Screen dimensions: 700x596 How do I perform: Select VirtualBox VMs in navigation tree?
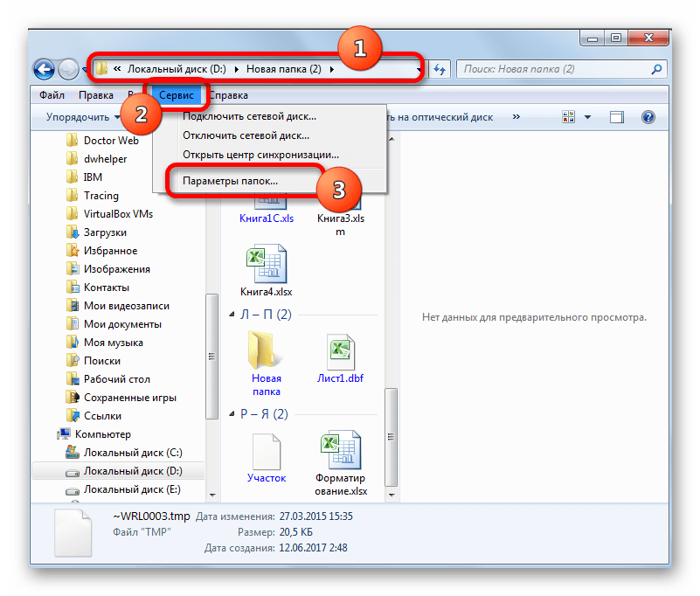click(118, 214)
